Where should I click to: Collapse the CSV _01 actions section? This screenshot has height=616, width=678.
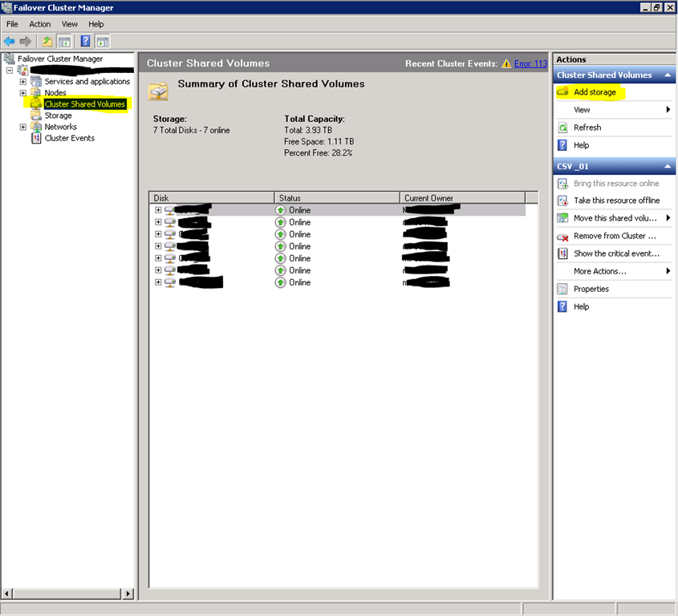[666, 167]
